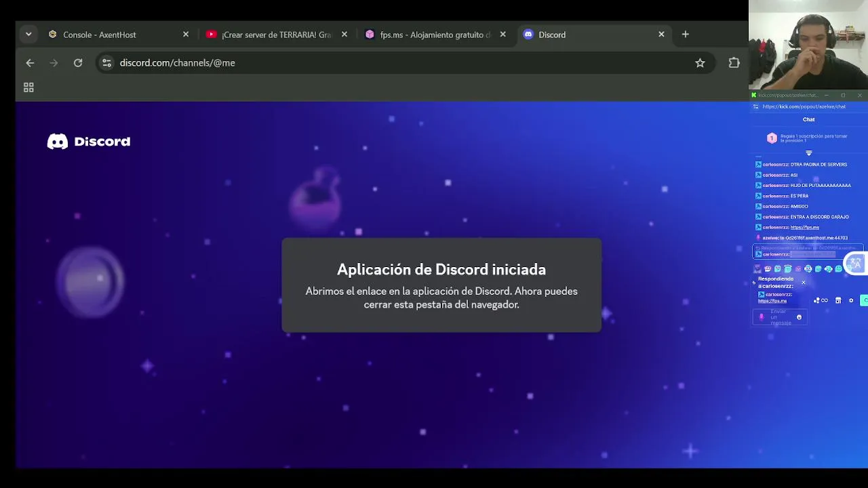Open a new browser tab
This screenshot has width=868, height=488.
[x=685, y=35]
